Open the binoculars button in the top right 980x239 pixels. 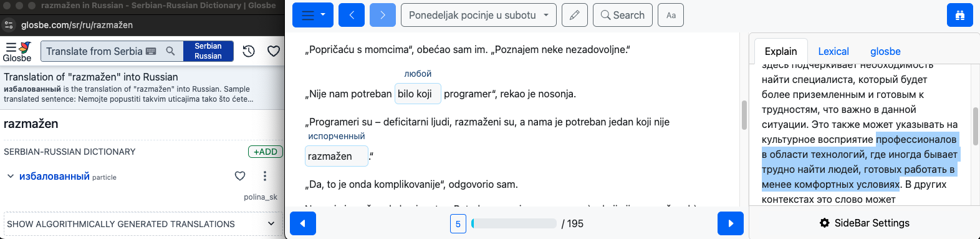960,15
